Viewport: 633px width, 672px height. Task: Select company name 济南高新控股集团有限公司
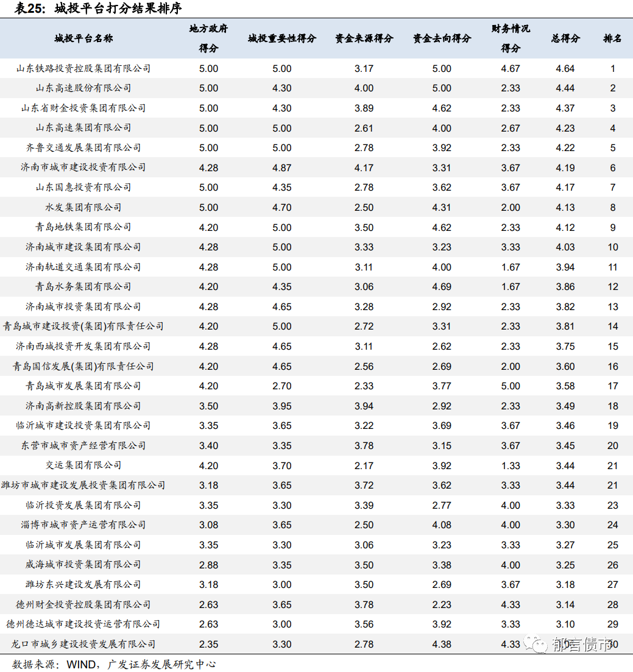[x=83, y=406]
